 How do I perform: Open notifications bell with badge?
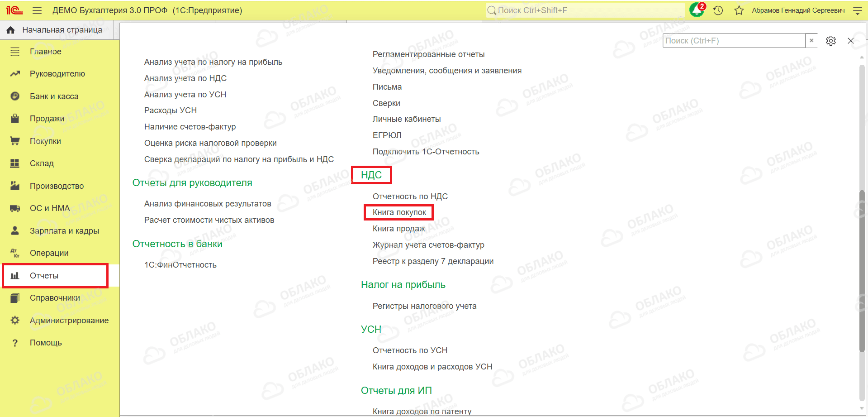pos(697,10)
